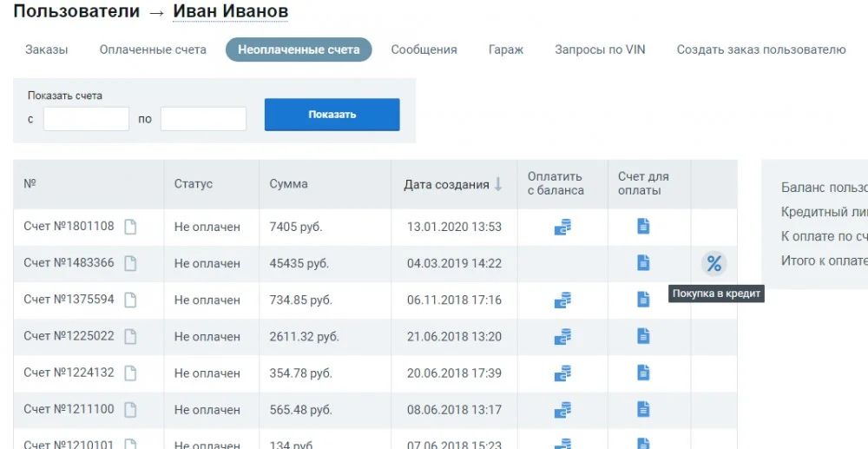The image size is (868, 449).
Task: Click the date 21.06.2018 13:20
Action: [455, 337]
